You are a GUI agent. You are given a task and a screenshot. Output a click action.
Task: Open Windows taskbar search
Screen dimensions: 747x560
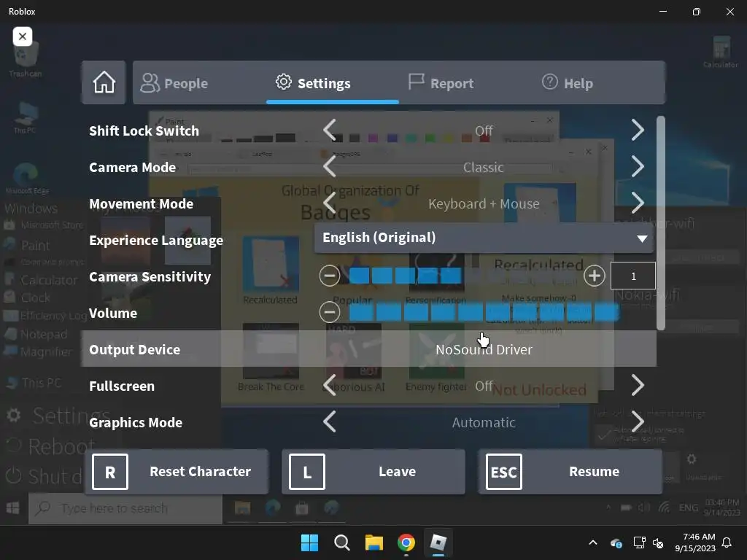coord(342,542)
